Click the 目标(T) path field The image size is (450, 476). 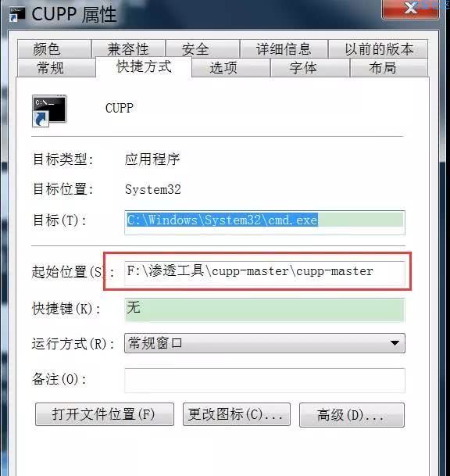tap(265, 223)
